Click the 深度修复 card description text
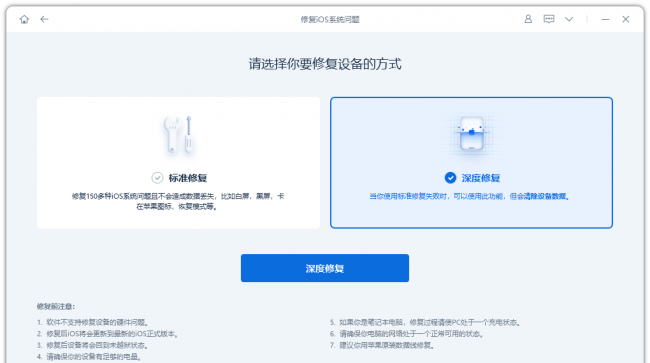This screenshot has height=363, width=650. (x=470, y=196)
